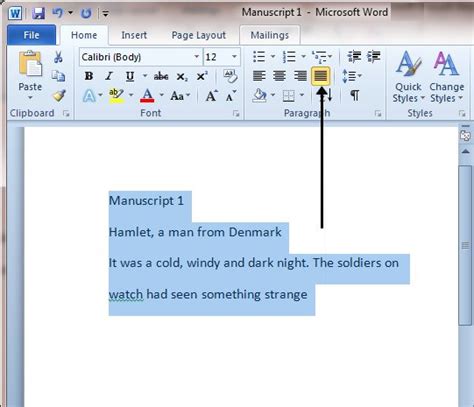Open font color picker arrow
474x407 pixels.
pyautogui.click(x=161, y=95)
